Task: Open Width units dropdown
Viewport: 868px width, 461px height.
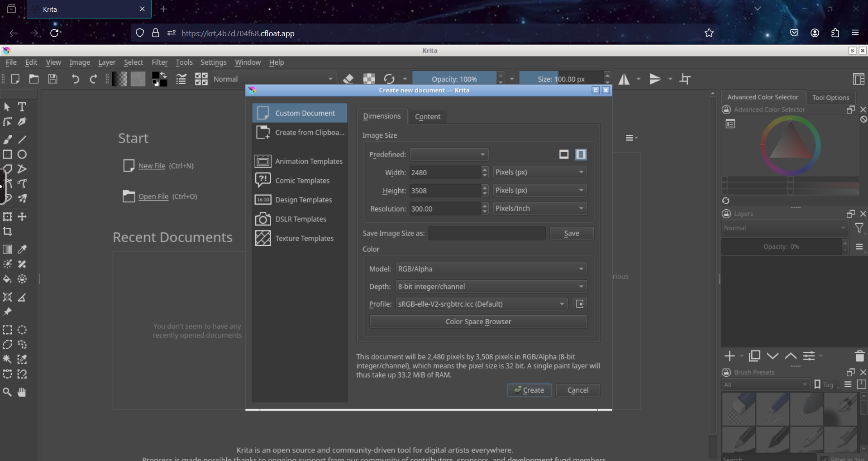Action: [540, 172]
